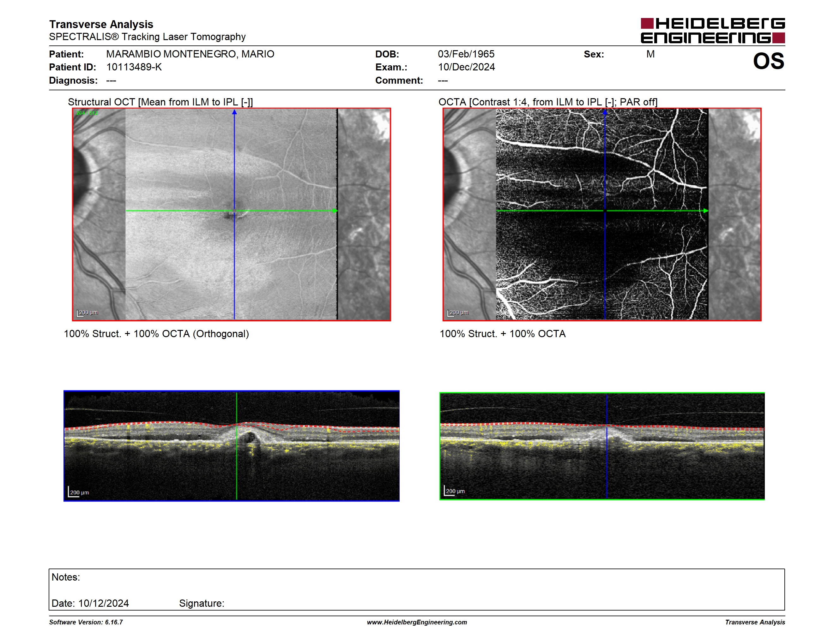Click the Structural OCT en-face image
The height and width of the screenshot is (644, 834).
click(232, 214)
